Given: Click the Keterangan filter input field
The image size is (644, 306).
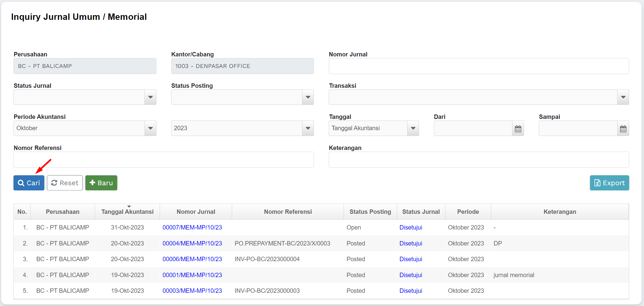Looking at the screenshot, I should [479, 160].
